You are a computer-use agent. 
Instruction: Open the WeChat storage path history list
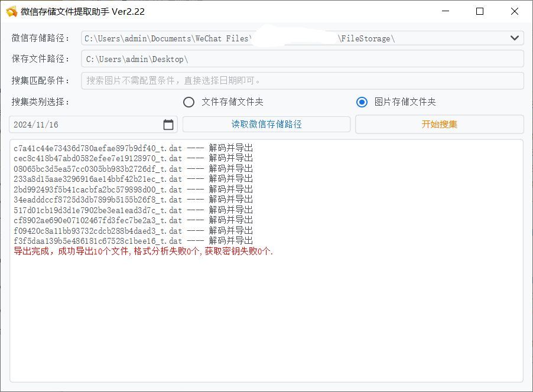516,37
